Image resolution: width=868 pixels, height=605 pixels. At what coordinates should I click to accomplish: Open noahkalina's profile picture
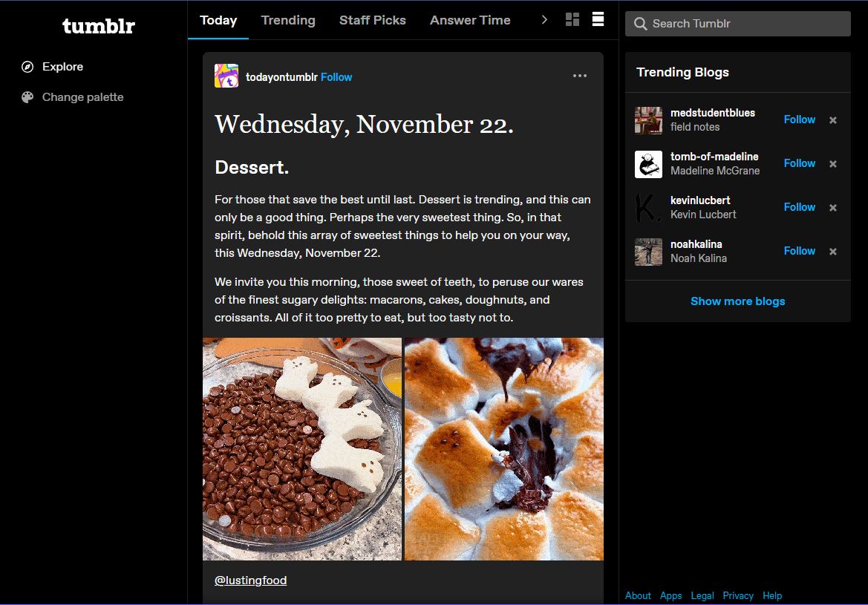(647, 252)
